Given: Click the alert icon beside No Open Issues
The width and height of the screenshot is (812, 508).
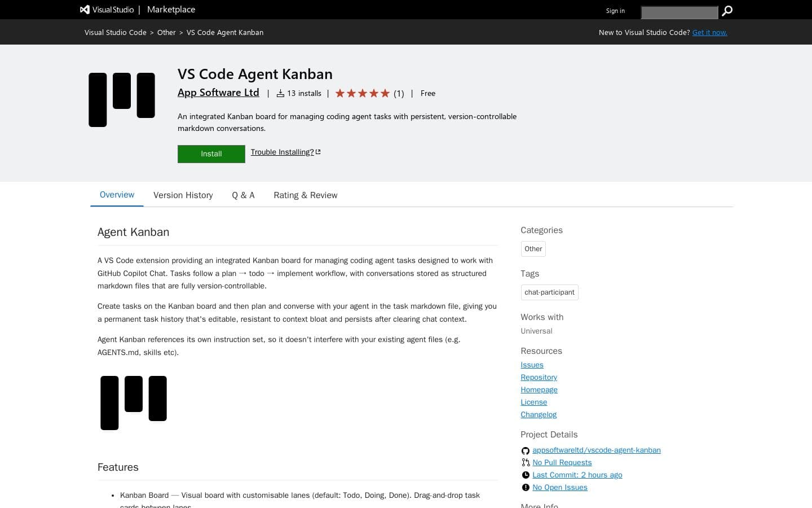Looking at the screenshot, I should click(x=526, y=488).
